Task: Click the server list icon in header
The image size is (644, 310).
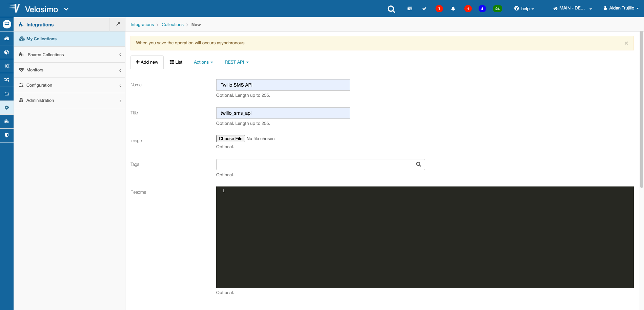Action: [x=410, y=8]
